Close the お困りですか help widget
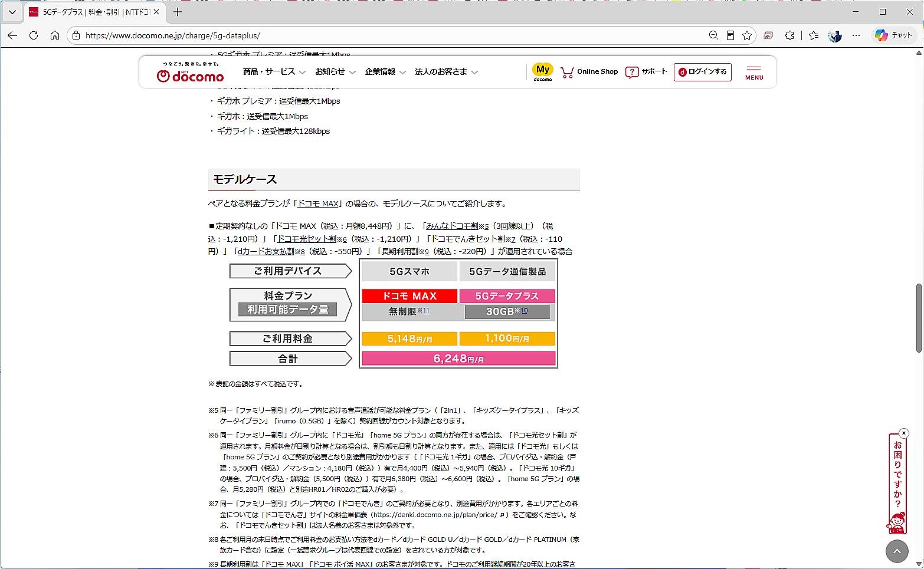The image size is (924, 569). pyautogui.click(x=904, y=433)
